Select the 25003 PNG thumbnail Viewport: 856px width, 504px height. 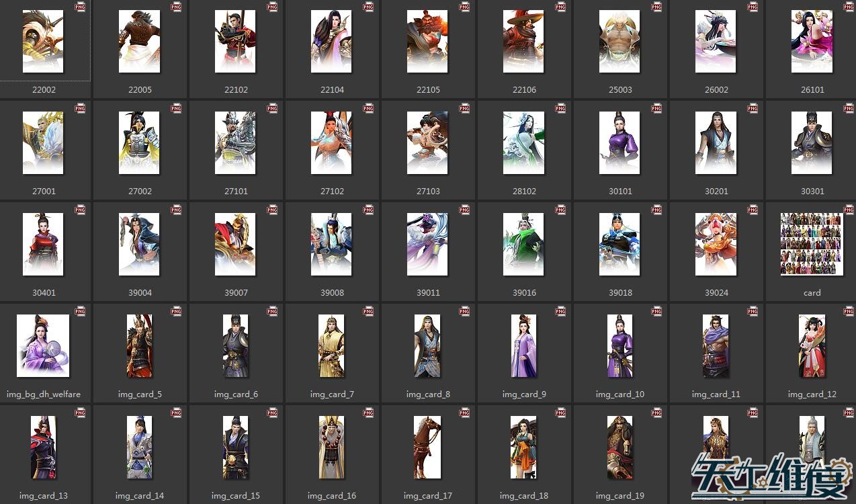[619, 42]
